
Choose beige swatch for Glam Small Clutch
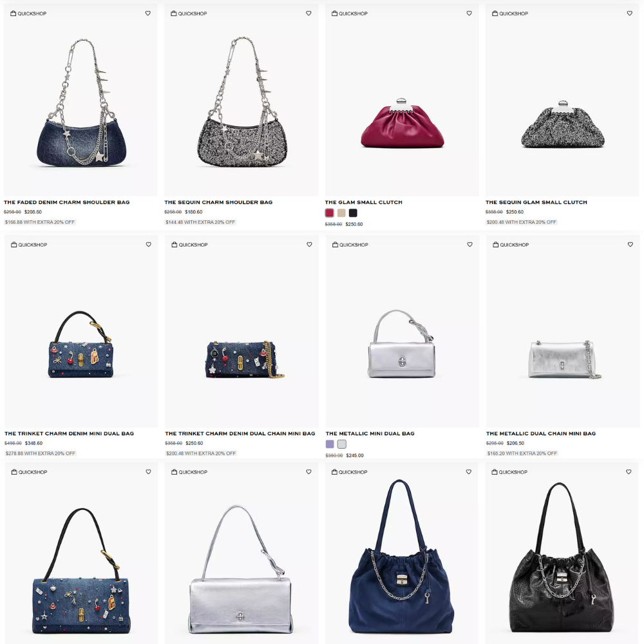click(x=341, y=213)
